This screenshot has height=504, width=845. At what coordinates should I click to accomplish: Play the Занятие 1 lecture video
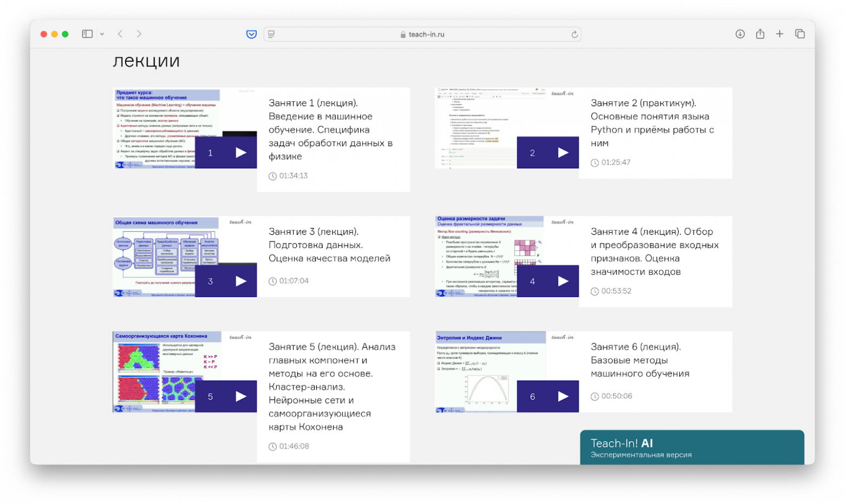tap(240, 152)
